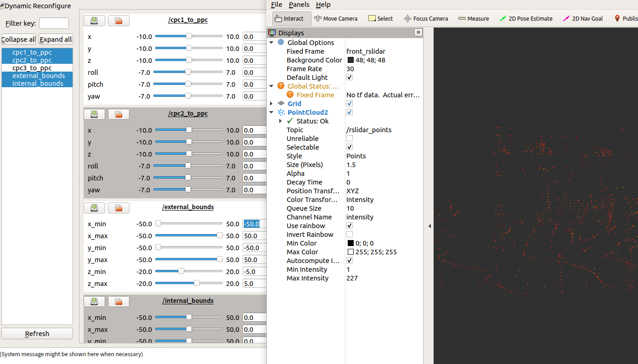This screenshot has height=364, width=638.
Task: Click the /cpc1_to_ppc section header
Action: (188, 20)
